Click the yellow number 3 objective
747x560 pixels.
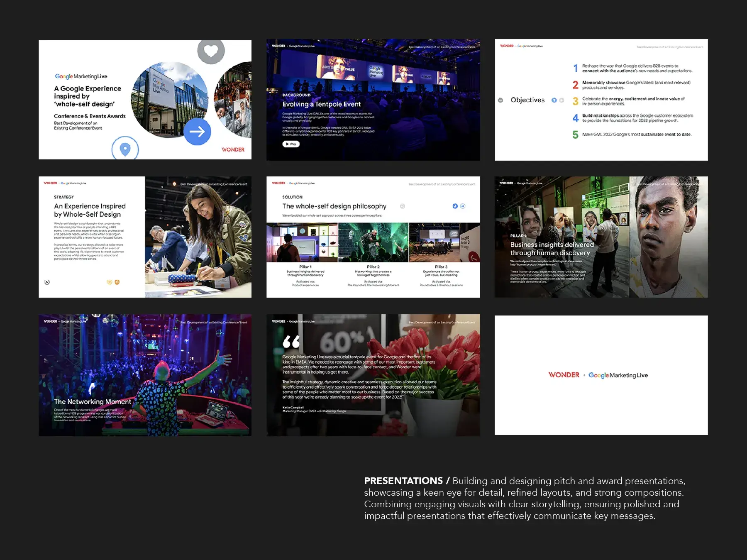pos(575,101)
